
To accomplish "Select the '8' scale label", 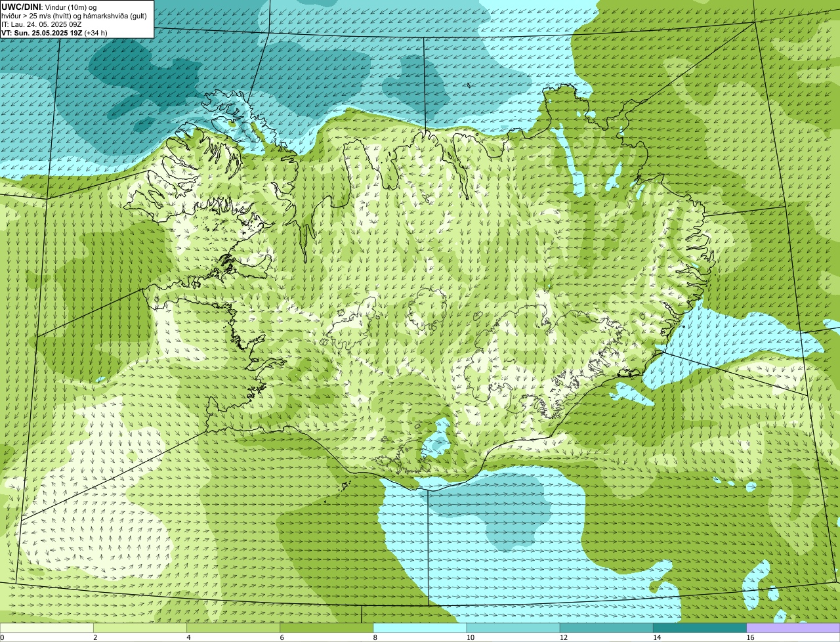I will (x=375, y=637).
